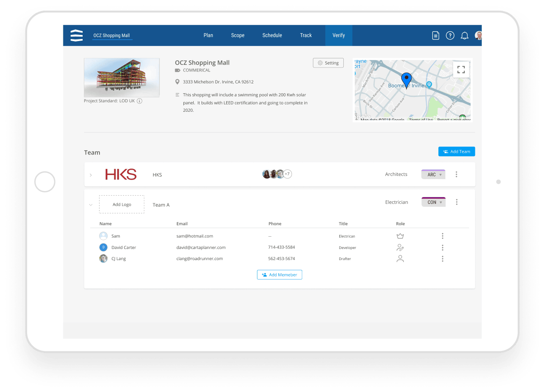Screen dimensions: 544x392
Task: Open the three-dot menu for the HKS team
Action: [x=456, y=174]
